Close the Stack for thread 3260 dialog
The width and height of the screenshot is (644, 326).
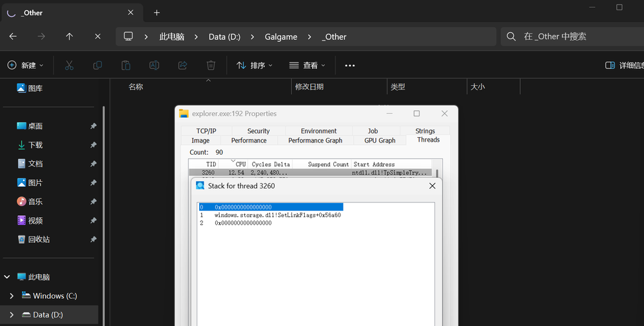pyautogui.click(x=432, y=186)
